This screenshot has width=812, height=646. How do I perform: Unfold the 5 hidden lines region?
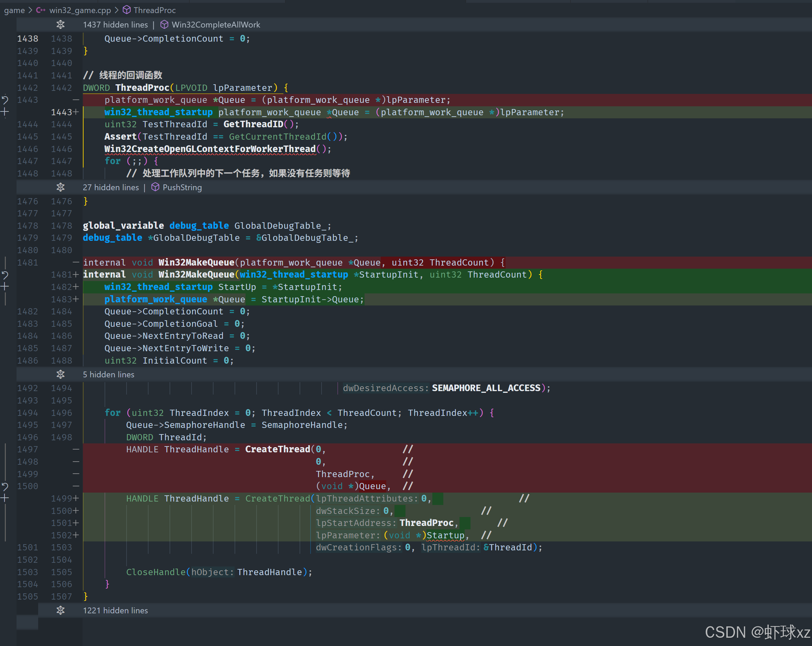[60, 374]
